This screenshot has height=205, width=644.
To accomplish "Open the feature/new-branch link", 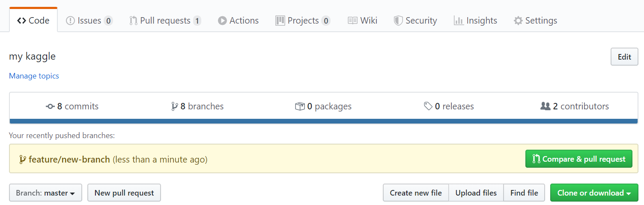I will click(69, 160).
